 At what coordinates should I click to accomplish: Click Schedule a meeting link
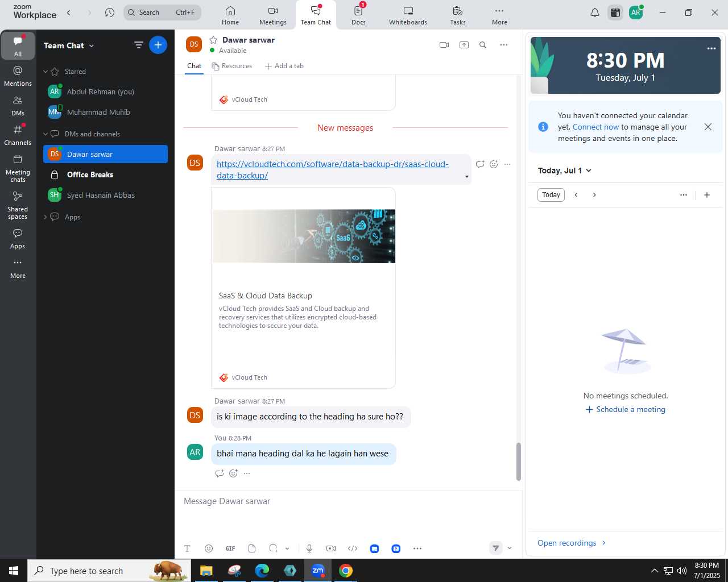coord(626,409)
